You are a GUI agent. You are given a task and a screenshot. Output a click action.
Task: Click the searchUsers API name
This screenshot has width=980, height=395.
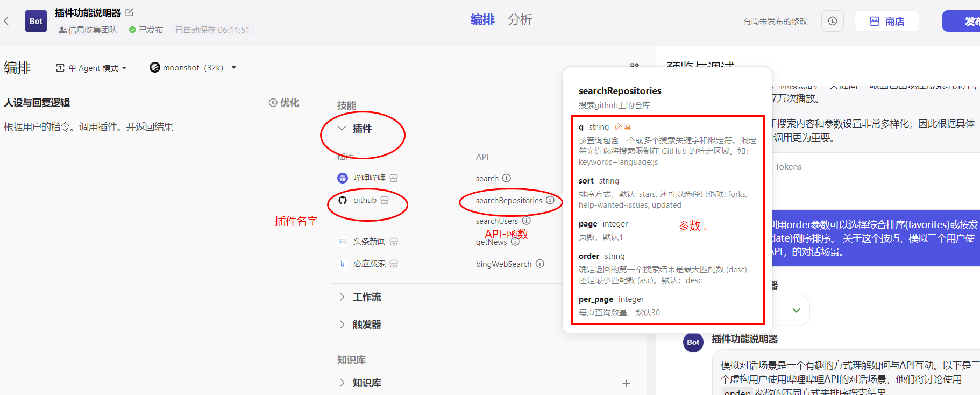(x=497, y=221)
